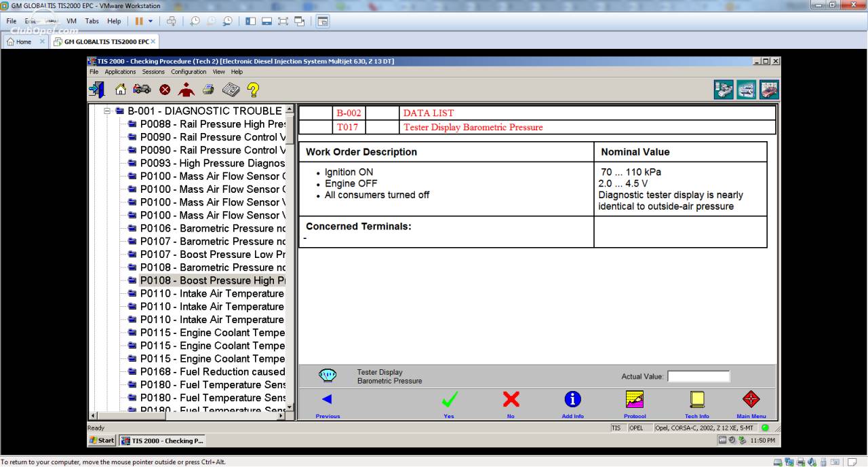Click VMware send Ctrl+Alt+Del icon
This screenshot has width=868, height=467.
pyautogui.click(x=171, y=21)
